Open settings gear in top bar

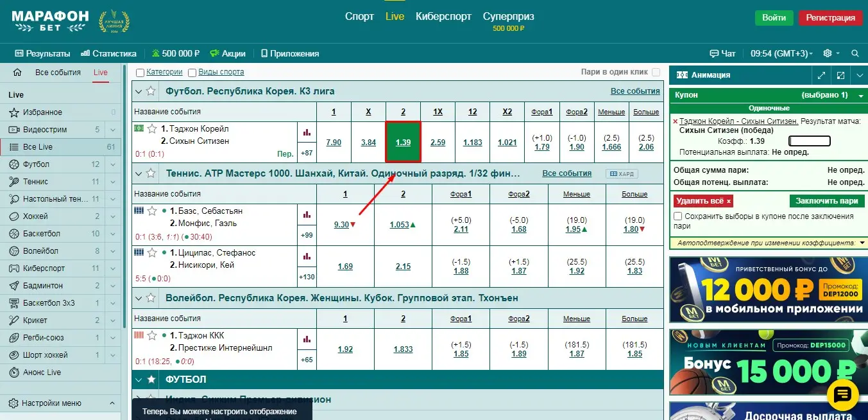point(828,53)
